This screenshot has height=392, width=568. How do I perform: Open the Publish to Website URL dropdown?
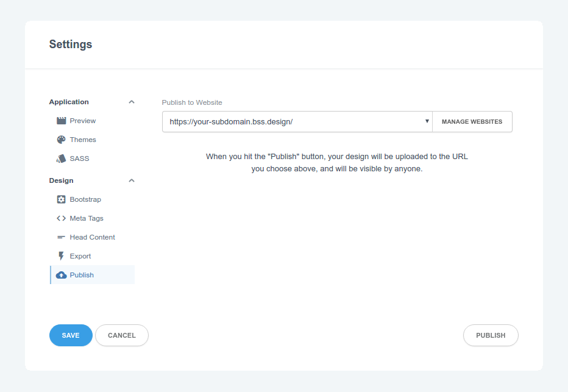[297, 122]
